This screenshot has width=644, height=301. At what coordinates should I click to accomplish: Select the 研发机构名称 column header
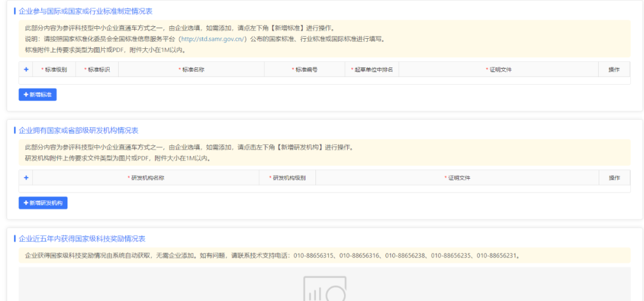click(x=147, y=178)
